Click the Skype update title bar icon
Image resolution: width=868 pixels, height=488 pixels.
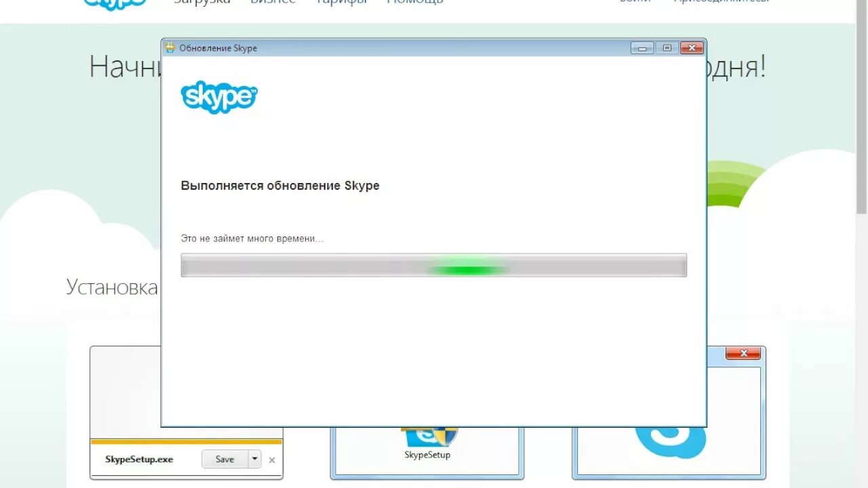170,48
